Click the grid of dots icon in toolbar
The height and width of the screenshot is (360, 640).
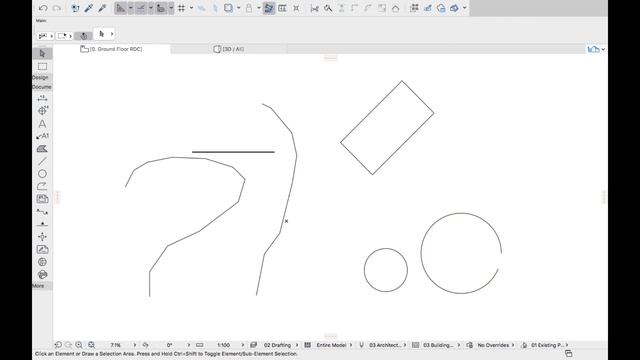pyautogui.click(x=414, y=8)
